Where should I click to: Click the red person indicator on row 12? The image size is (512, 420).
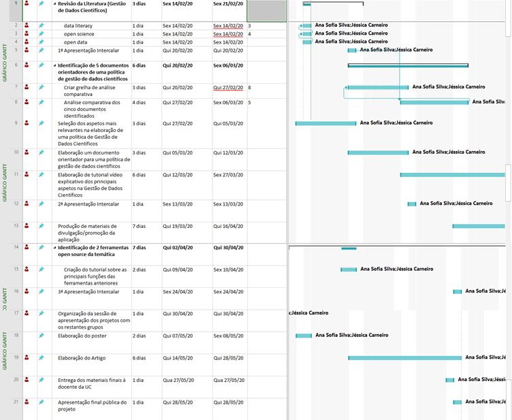pos(27,203)
